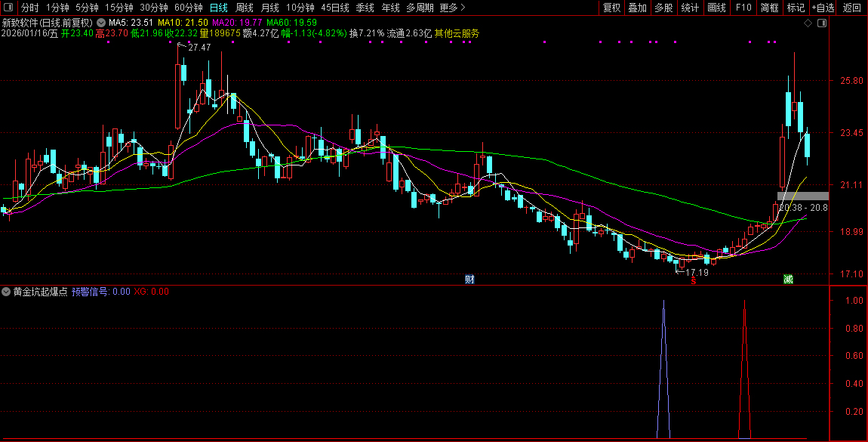Toggle the 简框 simple frame mode
The image size is (868, 442).
[x=769, y=8]
